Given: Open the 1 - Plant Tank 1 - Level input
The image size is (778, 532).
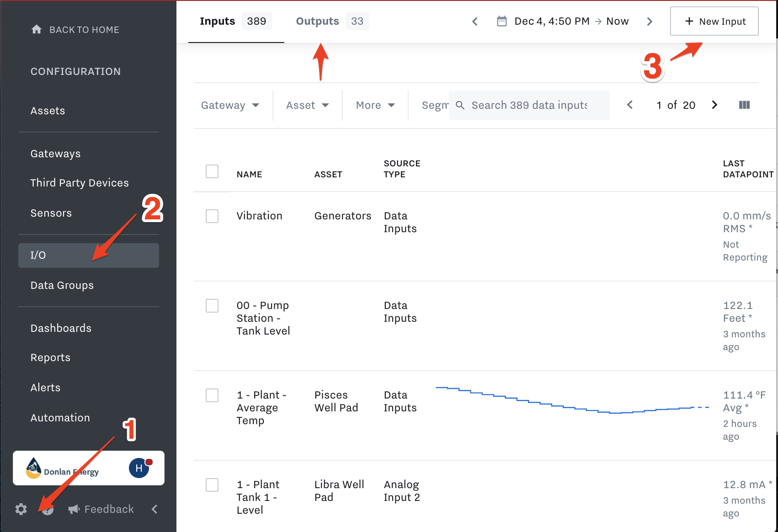Looking at the screenshot, I should [258, 497].
